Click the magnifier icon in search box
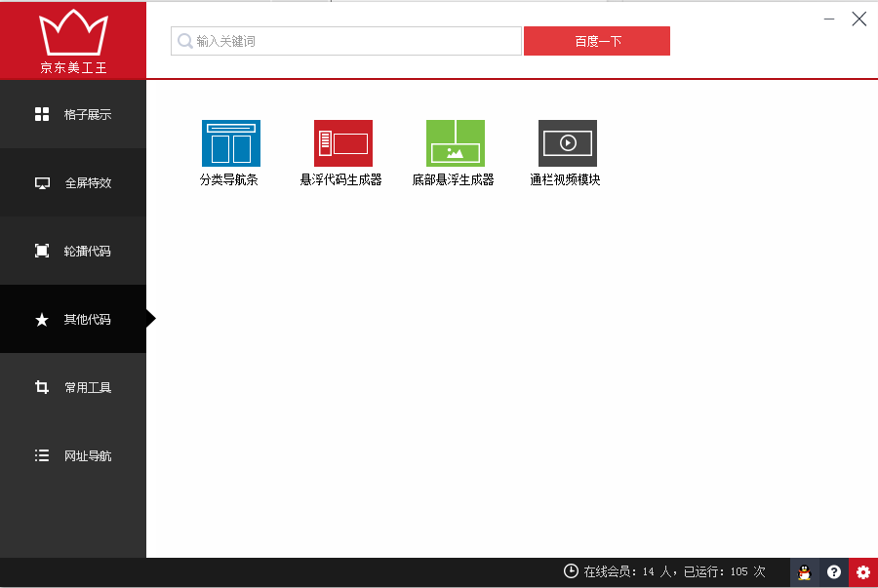 pos(184,41)
